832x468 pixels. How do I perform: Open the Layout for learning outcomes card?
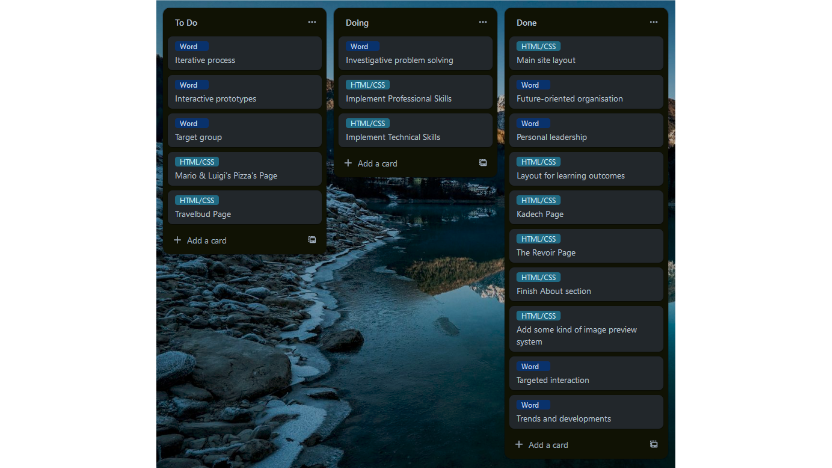(x=586, y=169)
